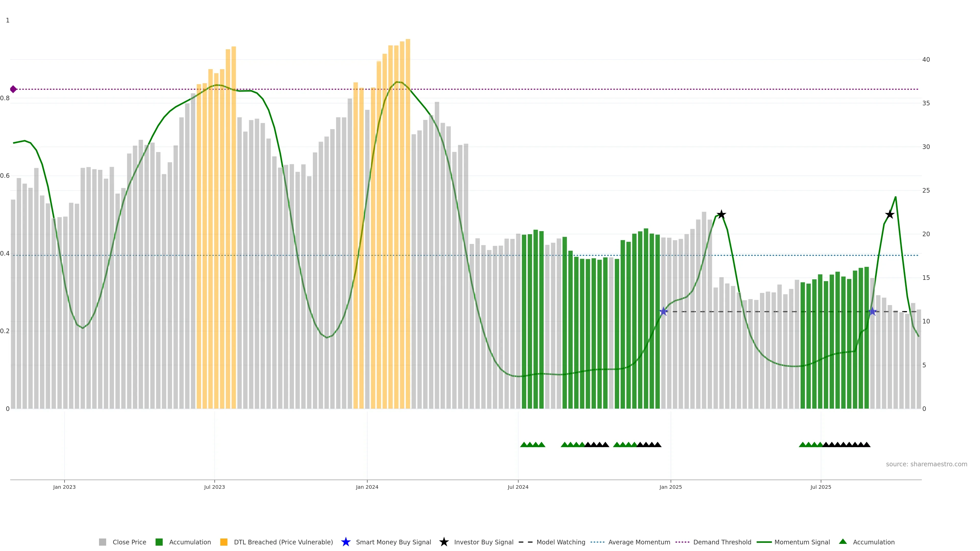Image resolution: width=980 pixels, height=551 pixels.
Task: Toggle the Close Price legend entry
Action: click(129, 542)
